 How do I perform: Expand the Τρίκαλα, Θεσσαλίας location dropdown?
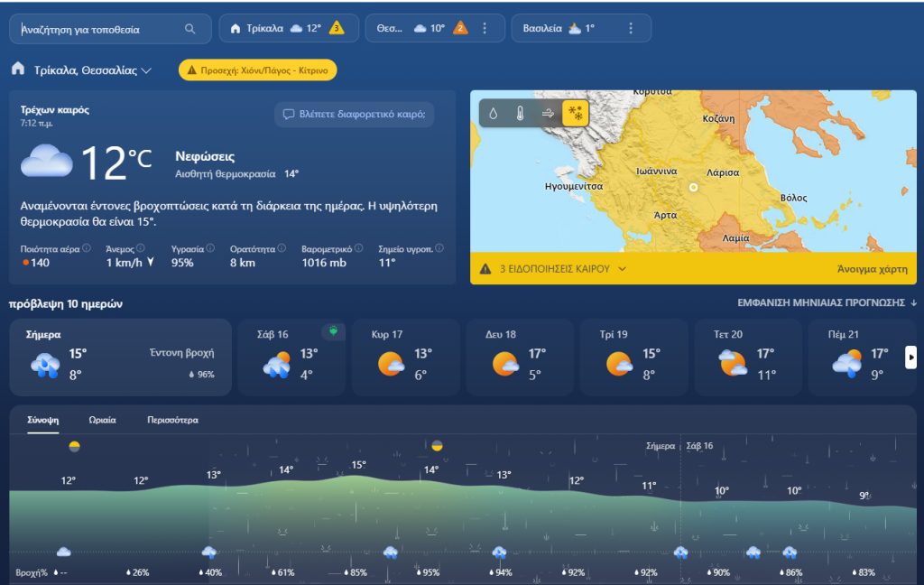(x=146, y=70)
